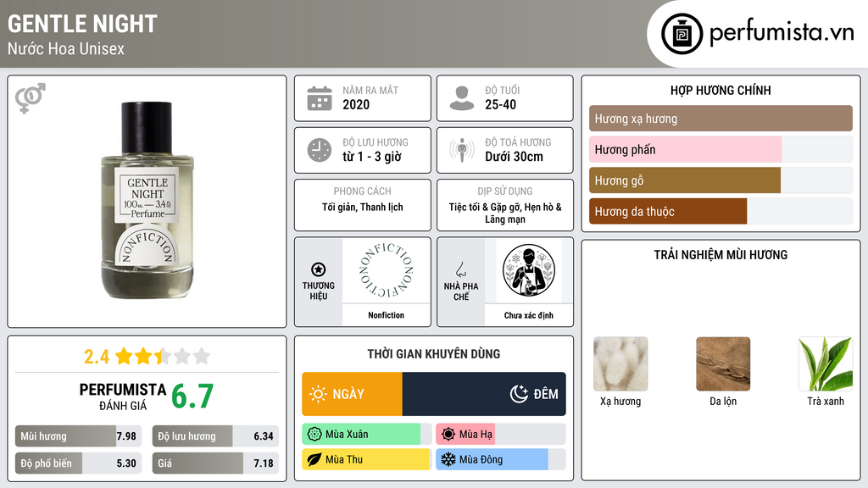Viewport: 868px width, 488px height.
Task: Click the PHONG CÁCH label
Action: click(x=363, y=191)
